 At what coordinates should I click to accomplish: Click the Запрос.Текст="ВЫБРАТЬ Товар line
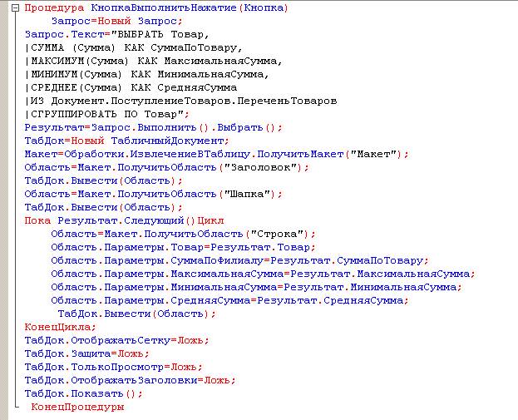(116, 34)
